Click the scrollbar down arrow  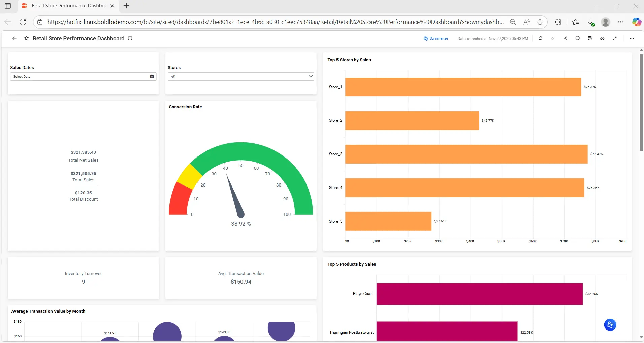point(641,337)
